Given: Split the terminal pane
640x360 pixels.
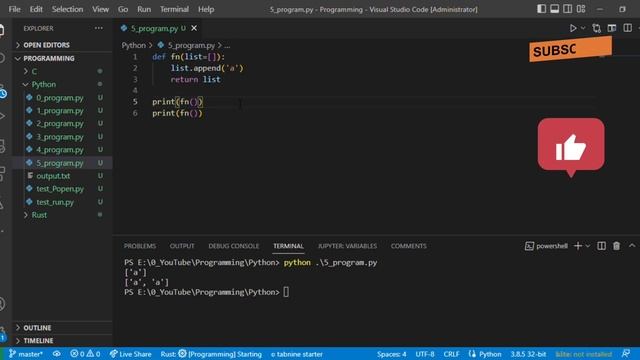Looking at the screenshot, I should 601,246.
